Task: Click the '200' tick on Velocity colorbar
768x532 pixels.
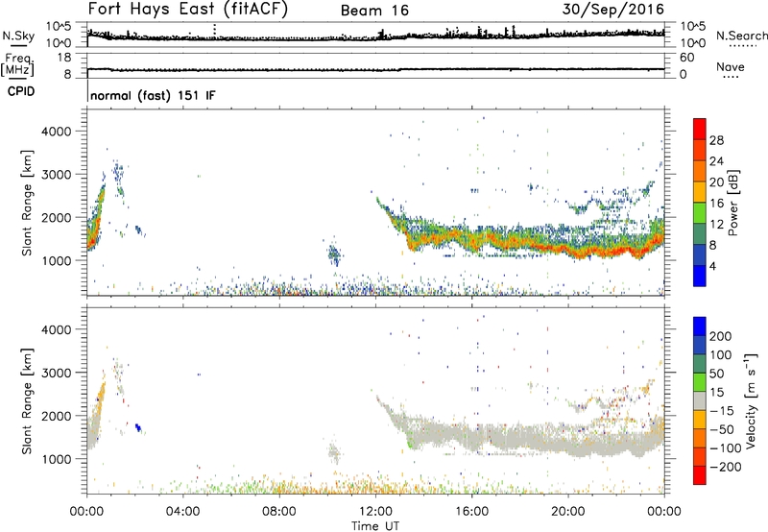Action: 721,336
